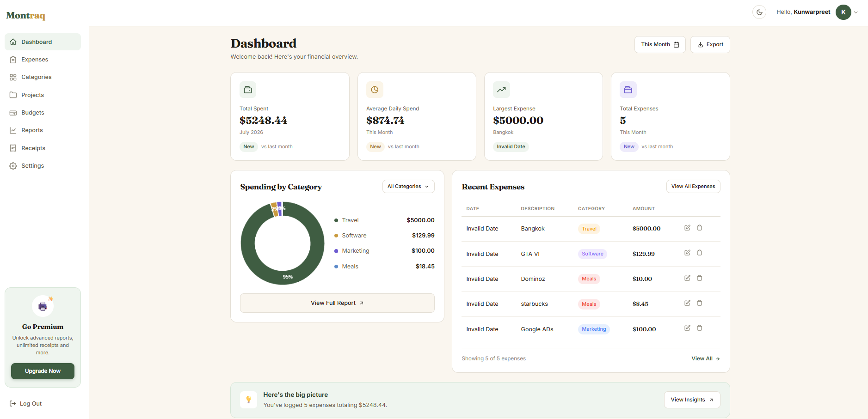Click the Meals tag on Dominoz row

(x=589, y=279)
